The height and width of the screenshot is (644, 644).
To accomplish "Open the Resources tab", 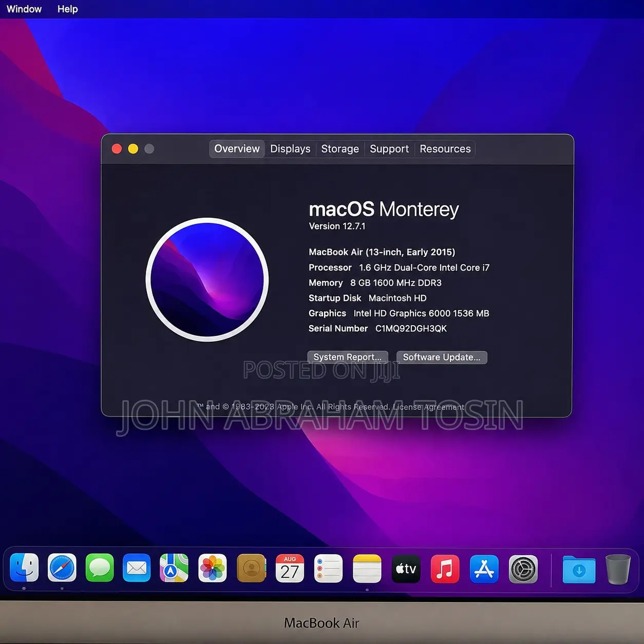I will coord(445,149).
